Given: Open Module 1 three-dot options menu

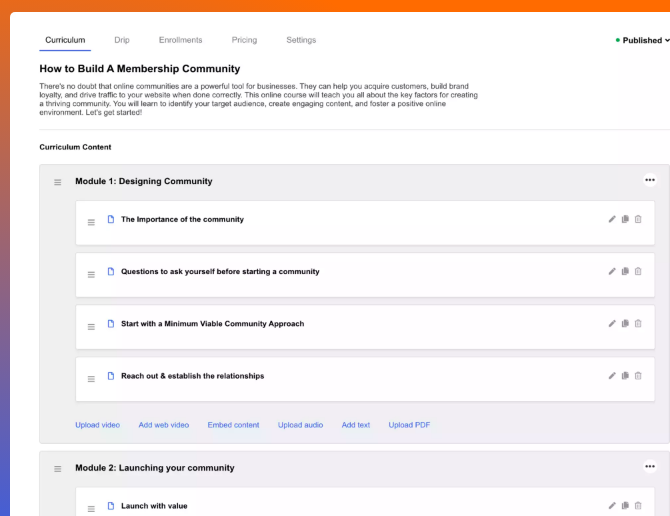Looking at the screenshot, I should pyautogui.click(x=650, y=180).
